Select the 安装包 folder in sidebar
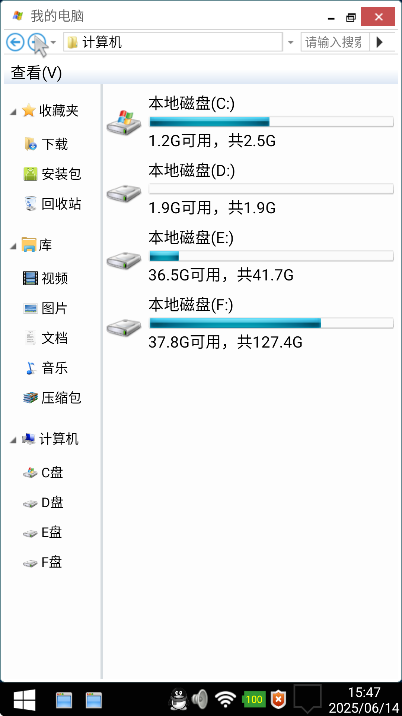 click(52, 174)
